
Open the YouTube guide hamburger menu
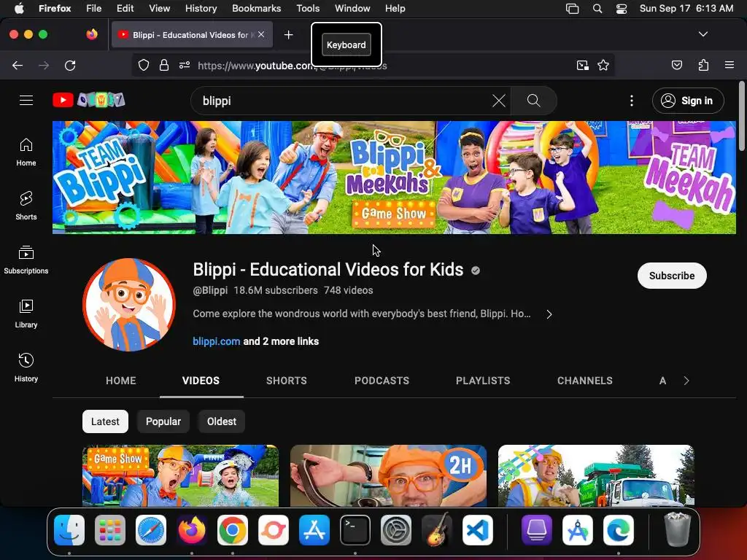[x=26, y=101]
